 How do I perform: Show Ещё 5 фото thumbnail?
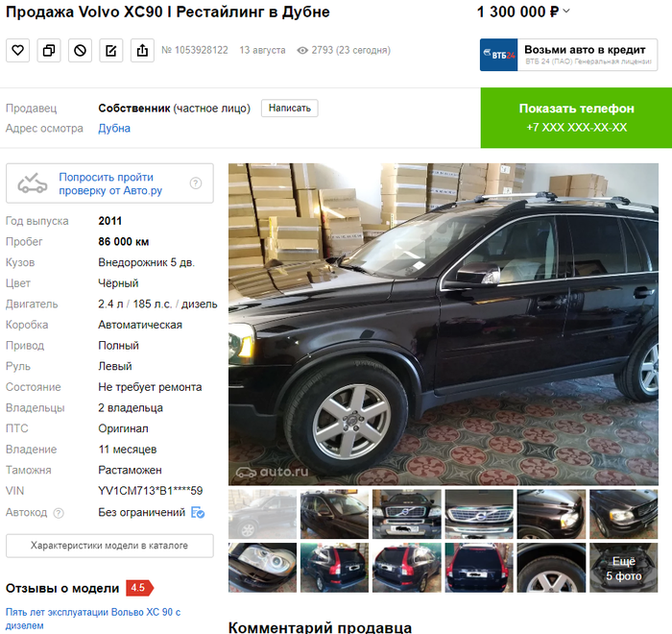pyautogui.click(x=624, y=568)
